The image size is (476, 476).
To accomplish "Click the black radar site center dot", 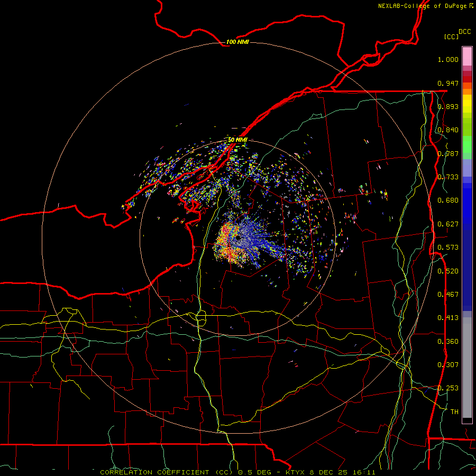I will 239,237.
